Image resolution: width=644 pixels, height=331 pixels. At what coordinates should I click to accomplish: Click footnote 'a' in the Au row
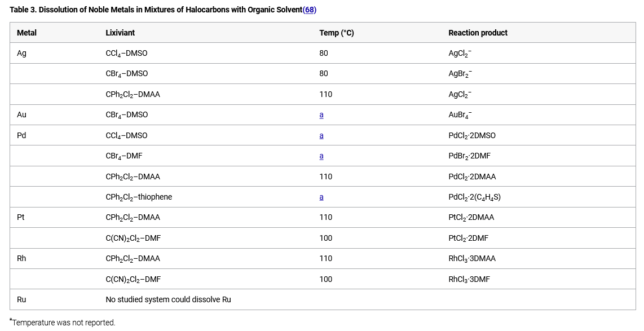click(321, 114)
